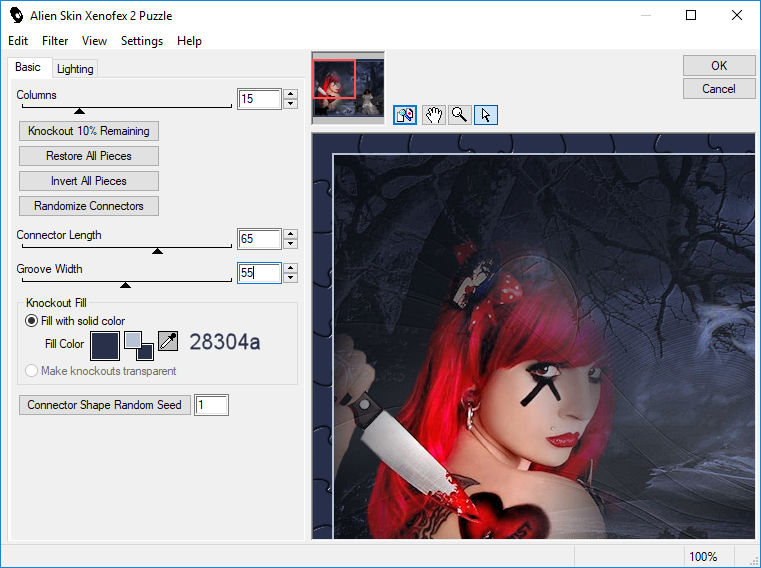Open the foreground/background color swap icon
Image resolution: width=761 pixels, height=568 pixels.
point(139,345)
